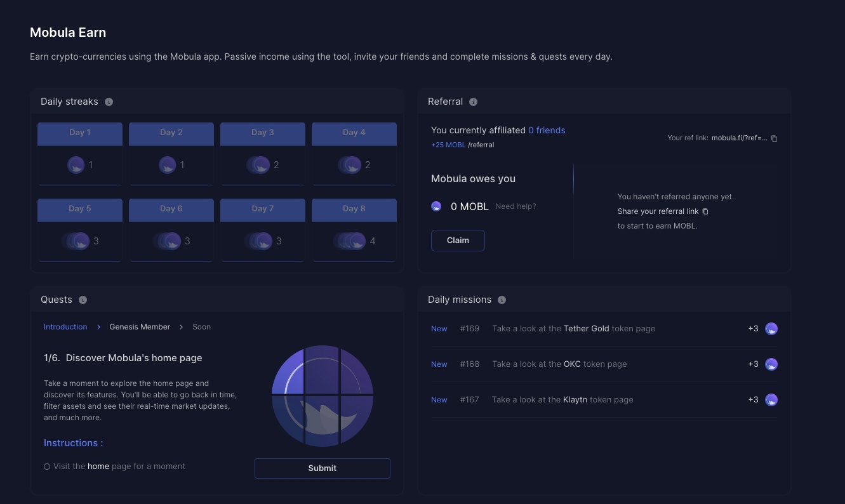Click the Daily streaks info icon
Screen dimensions: 845x504
(109, 102)
